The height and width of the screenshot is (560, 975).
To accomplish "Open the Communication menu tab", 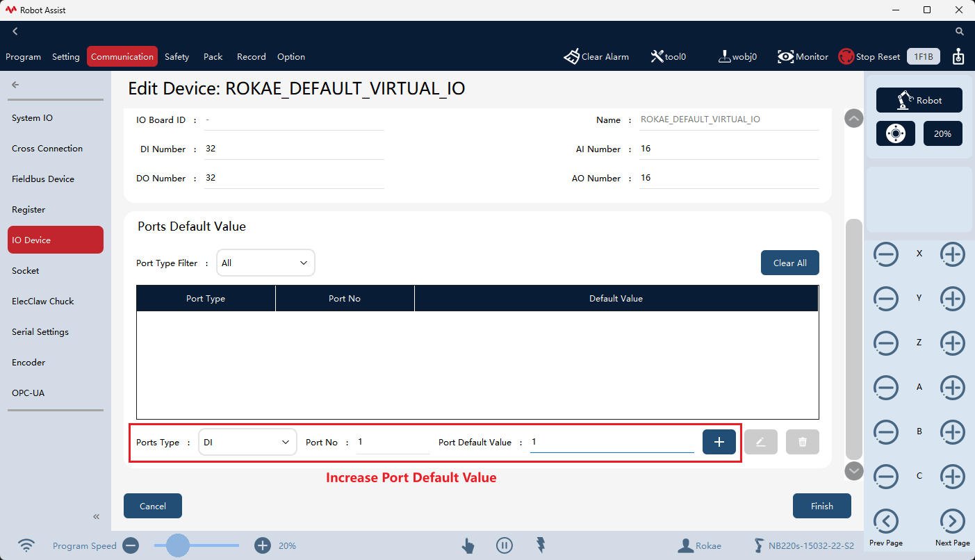I will pos(122,57).
